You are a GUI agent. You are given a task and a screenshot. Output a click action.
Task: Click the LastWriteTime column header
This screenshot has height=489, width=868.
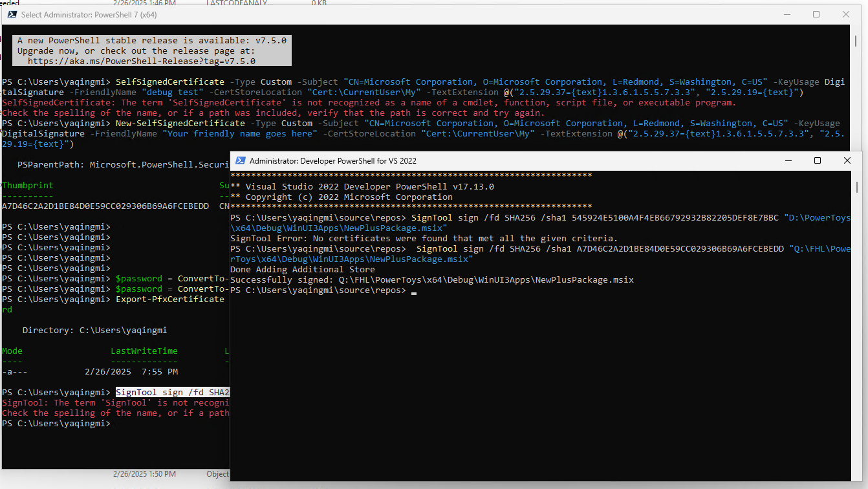pos(144,351)
